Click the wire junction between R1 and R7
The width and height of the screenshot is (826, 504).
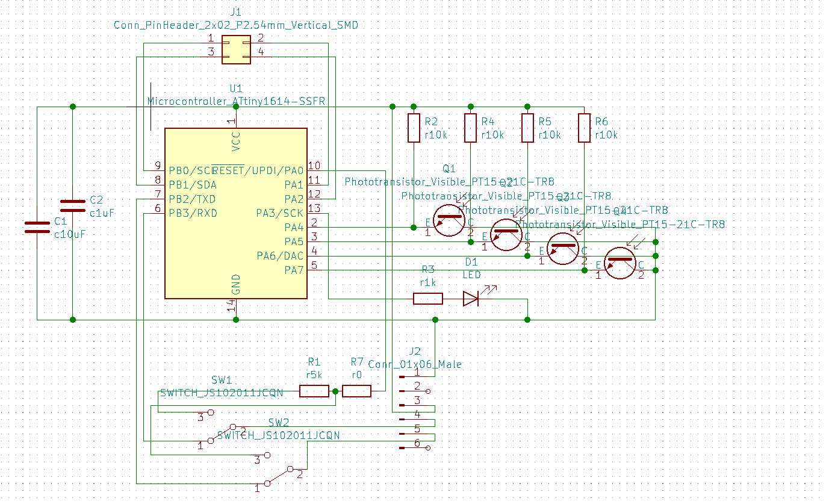coord(335,391)
